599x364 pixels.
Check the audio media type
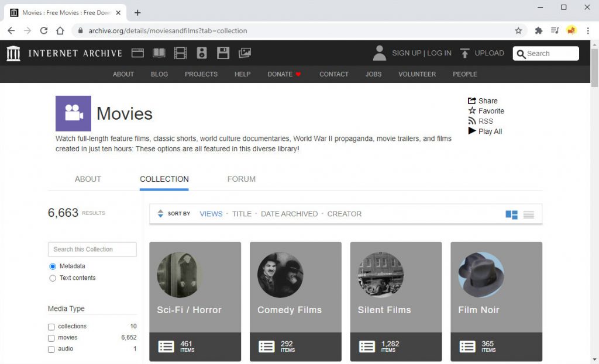pos(51,349)
